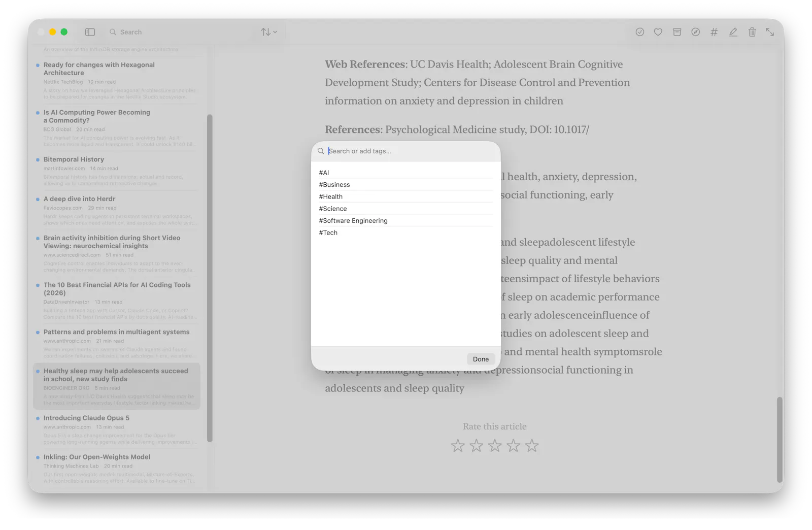Screen dimensions: 812x530
Task: Archive the article icon
Action: [x=676, y=32]
